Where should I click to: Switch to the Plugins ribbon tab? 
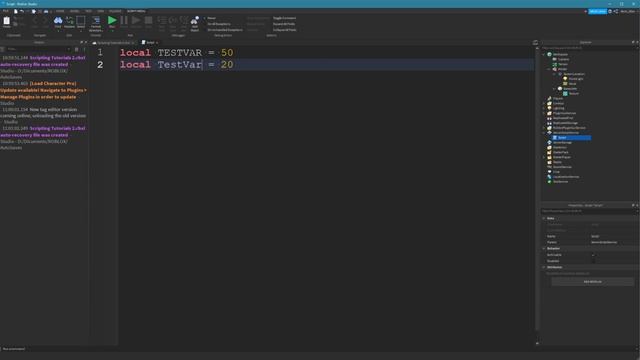pos(115,11)
